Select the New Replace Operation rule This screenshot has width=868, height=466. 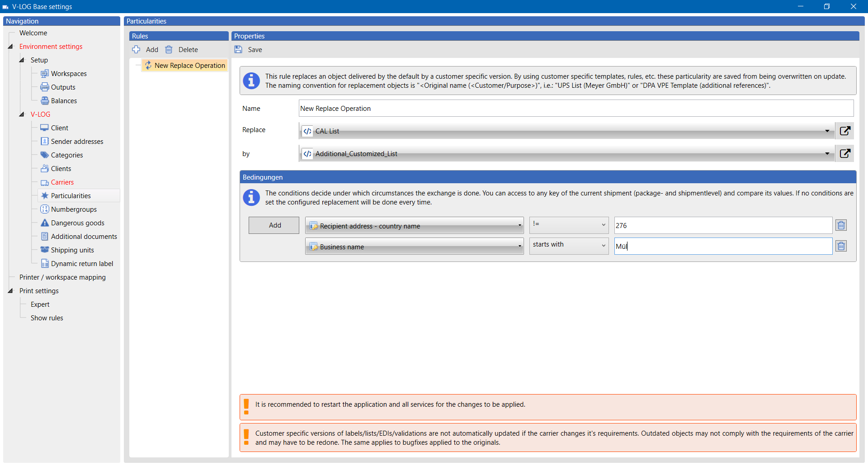click(185, 65)
